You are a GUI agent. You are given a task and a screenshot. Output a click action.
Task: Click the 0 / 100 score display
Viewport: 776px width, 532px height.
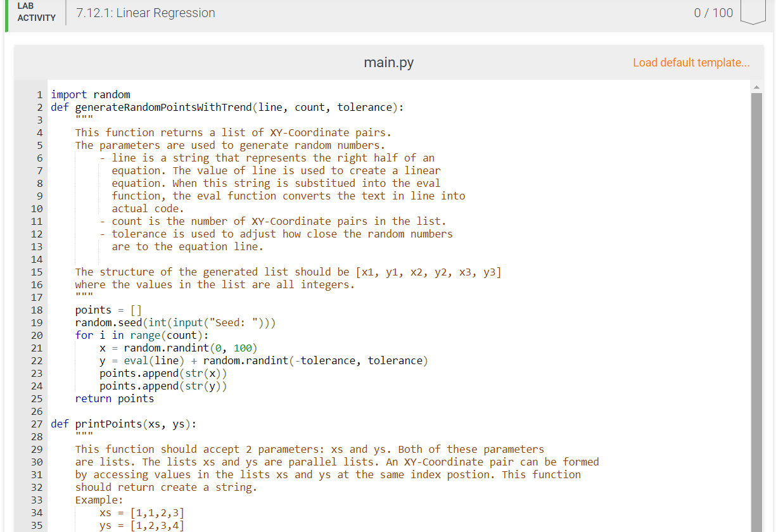713,12
